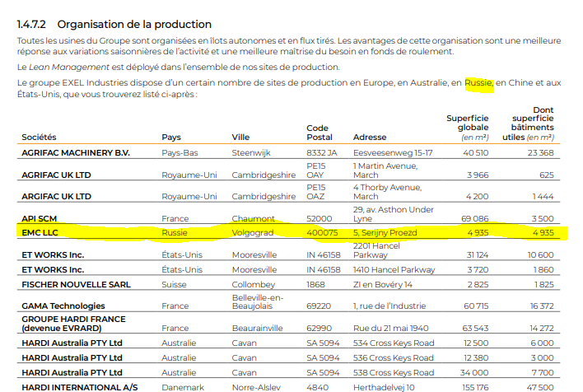The image size is (583, 392).
Task: Click the postal code "PE15 OAY"
Action: (316, 170)
